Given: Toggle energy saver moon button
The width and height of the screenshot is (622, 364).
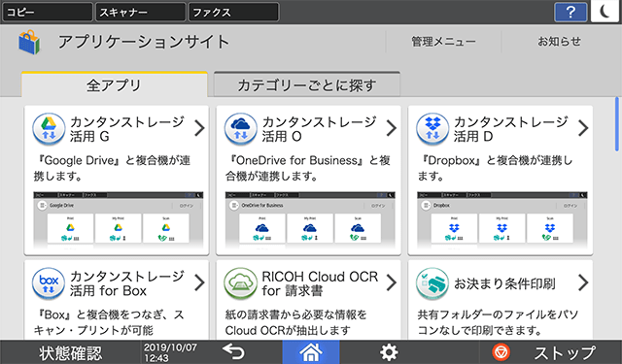Looking at the screenshot, I should click(x=605, y=12).
